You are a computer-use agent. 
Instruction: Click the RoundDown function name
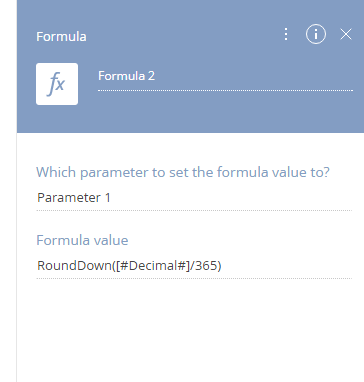tap(74, 266)
